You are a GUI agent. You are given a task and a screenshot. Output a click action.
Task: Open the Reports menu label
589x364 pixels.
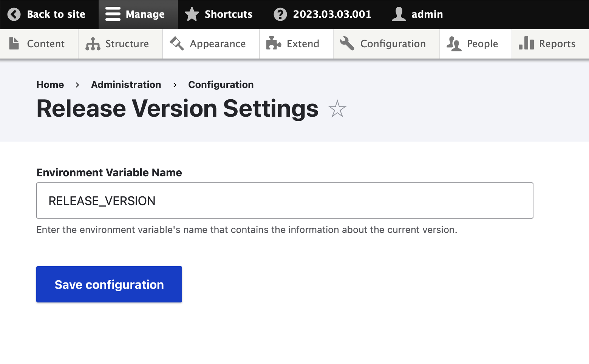coord(557,44)
